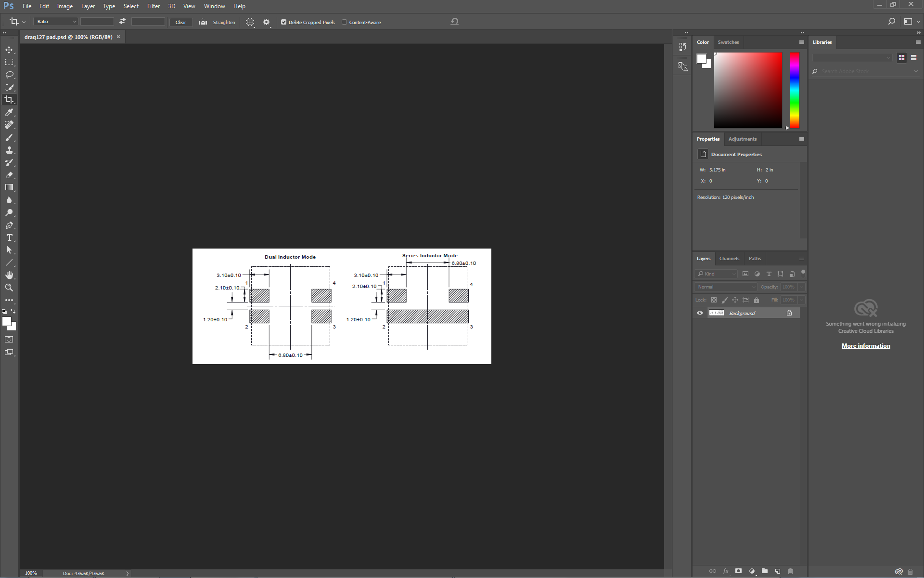
Task: Select the Eyedropper tool
Action: tap(9, 112)
